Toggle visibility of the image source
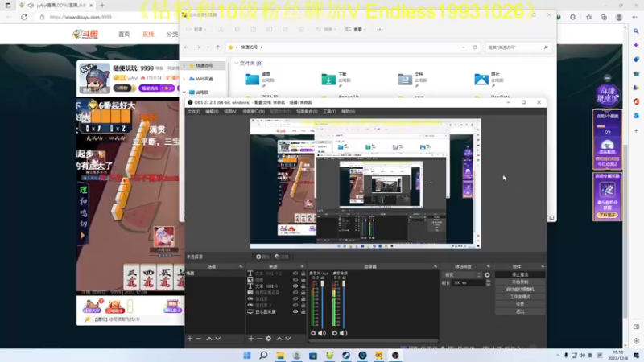Viewport: 644px width, 362px height. click(295, 279)
